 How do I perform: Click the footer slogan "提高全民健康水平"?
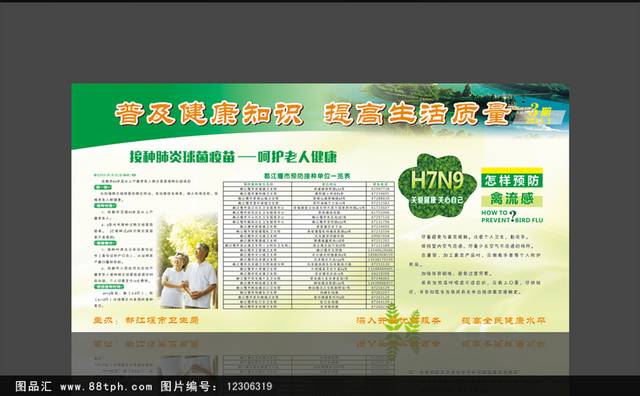(503, 320)
